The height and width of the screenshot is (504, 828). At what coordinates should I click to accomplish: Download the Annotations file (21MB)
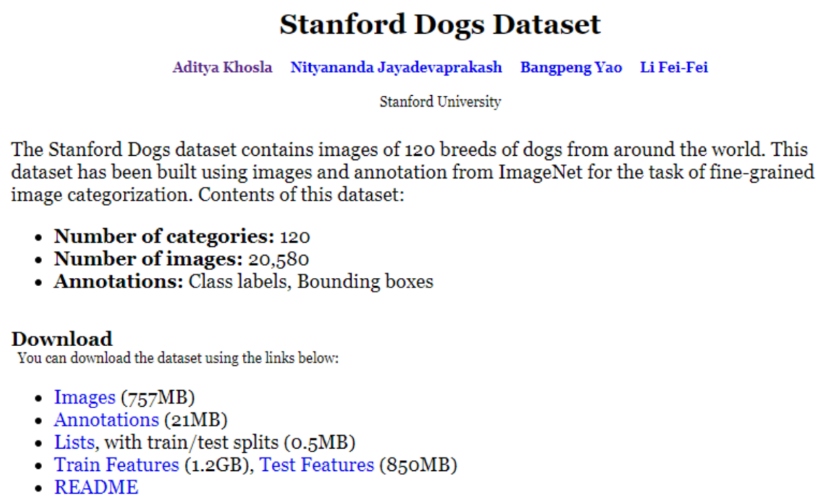coord(106,420)
